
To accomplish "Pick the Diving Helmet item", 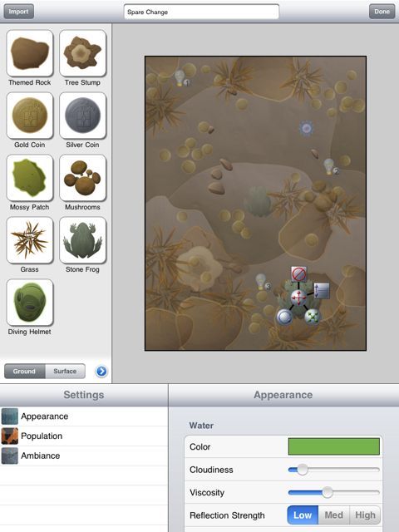I will 30,303.
